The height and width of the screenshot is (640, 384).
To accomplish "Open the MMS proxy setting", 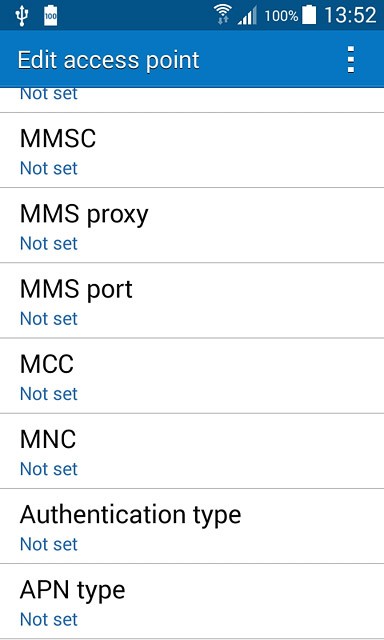I will pos(192,225).
